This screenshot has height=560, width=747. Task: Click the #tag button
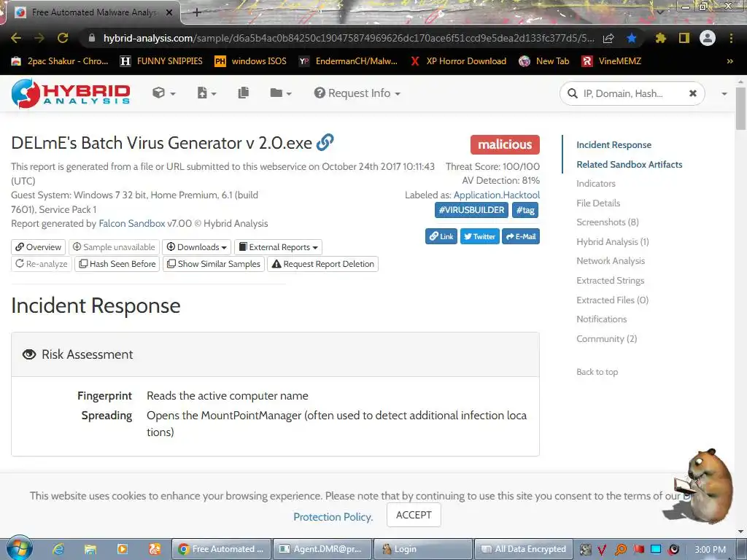pyautogui.click(x=525, y=210)
